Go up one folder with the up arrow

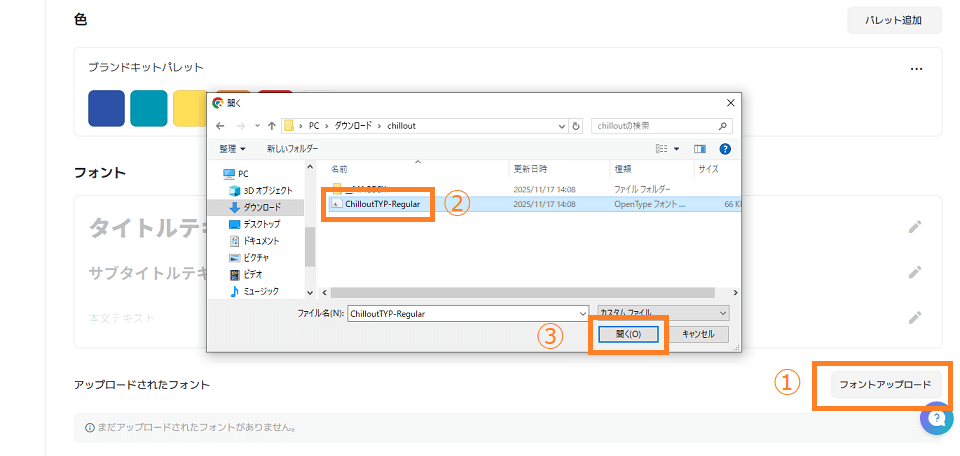(272, 126)
